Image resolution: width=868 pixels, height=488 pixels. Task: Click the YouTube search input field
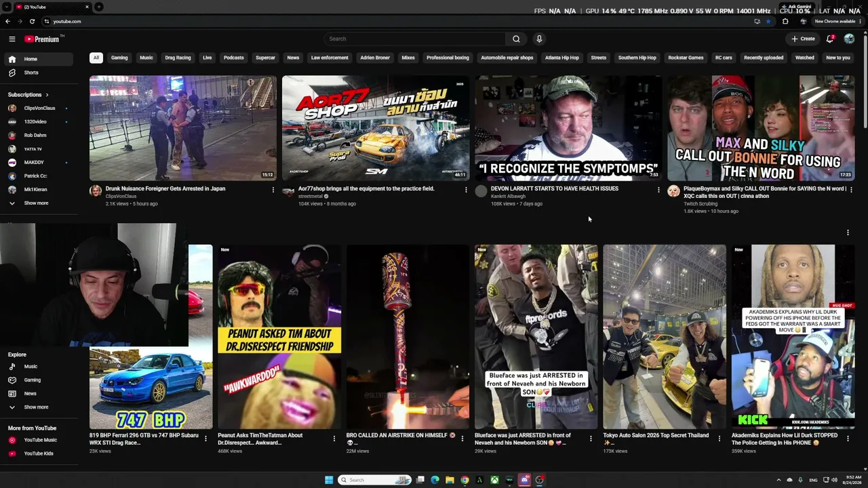415,39
